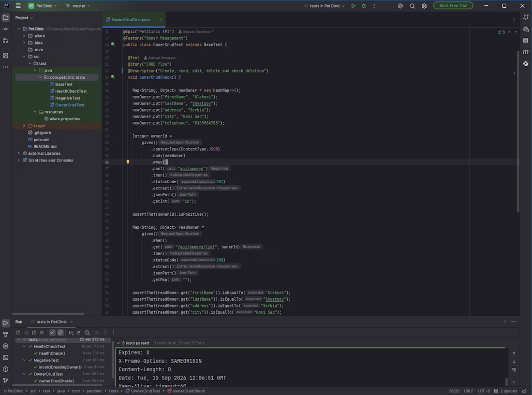
Task: Open IDE settings gear icon
Action: (x=424, y=6)
